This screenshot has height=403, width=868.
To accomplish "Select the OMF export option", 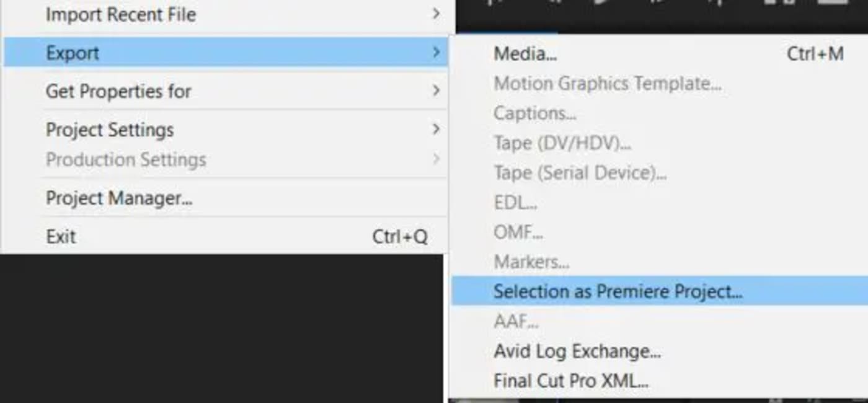I will pos(520,232).
